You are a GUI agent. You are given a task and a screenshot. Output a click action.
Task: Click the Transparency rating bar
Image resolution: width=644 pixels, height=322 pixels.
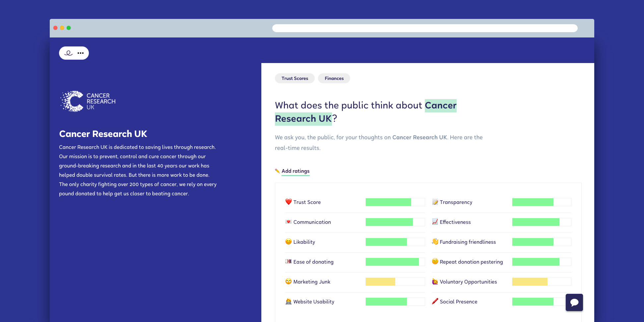click(x=542, y=202)
